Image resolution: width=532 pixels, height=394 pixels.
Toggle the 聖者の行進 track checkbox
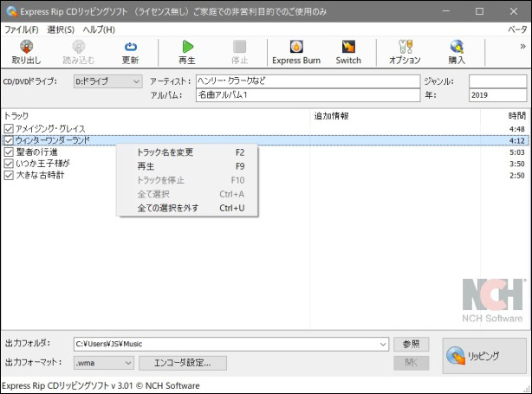click(x=9, y=152)
